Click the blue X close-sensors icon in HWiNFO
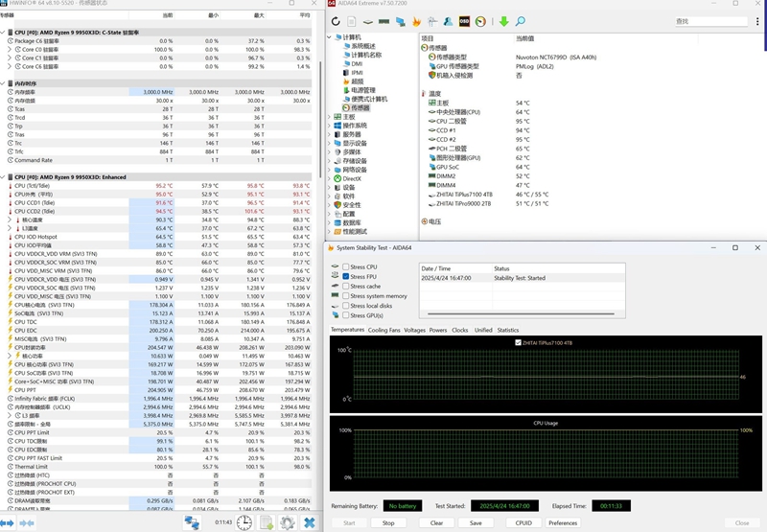The image size is (767, 532). 310,522
